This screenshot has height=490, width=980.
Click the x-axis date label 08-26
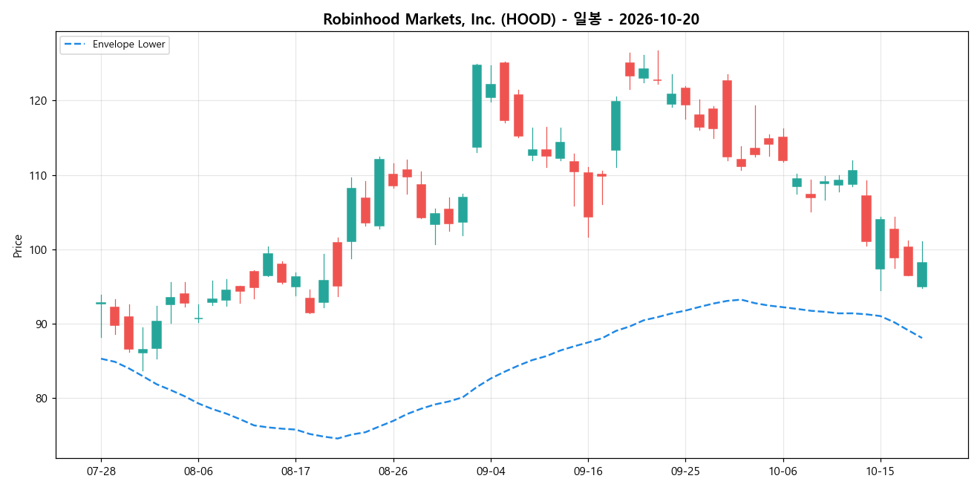coord(393,471)
